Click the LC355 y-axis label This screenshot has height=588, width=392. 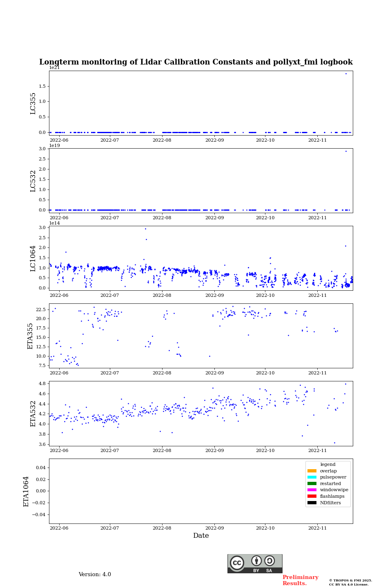[x=33, y=103]
